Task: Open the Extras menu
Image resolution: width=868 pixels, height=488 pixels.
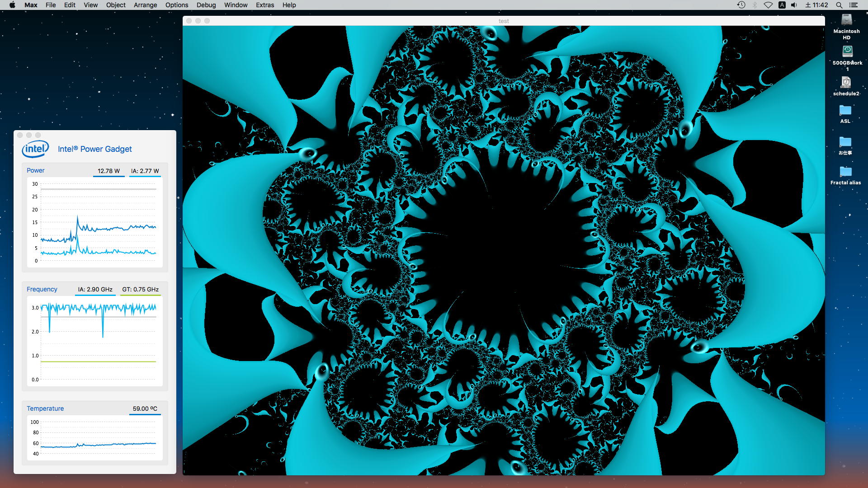Action: [x=265, y=5]
